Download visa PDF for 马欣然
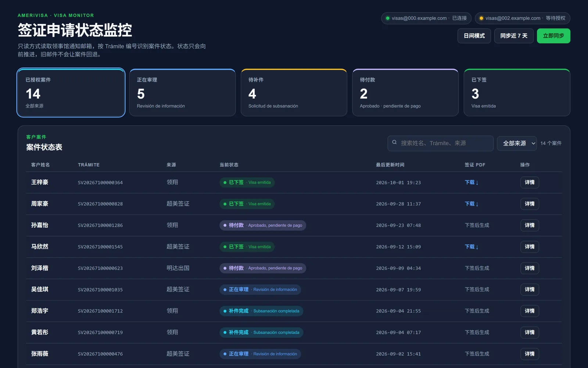 pos(472,247)
